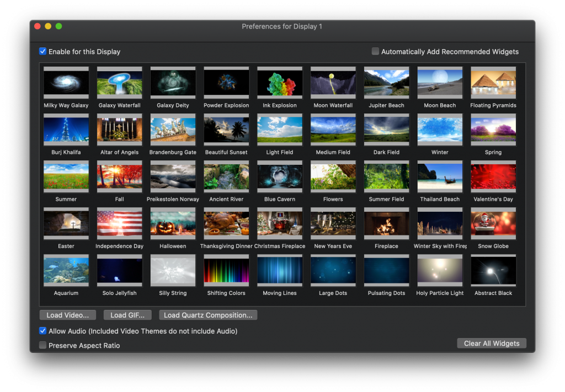Zoom the window with the green button

click(58, 26)
